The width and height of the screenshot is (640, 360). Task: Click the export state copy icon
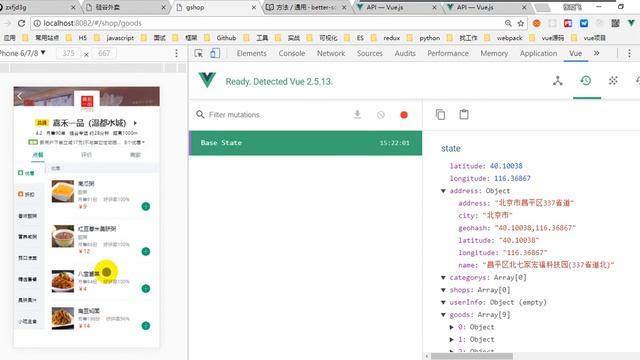click(x=440, y=115)
